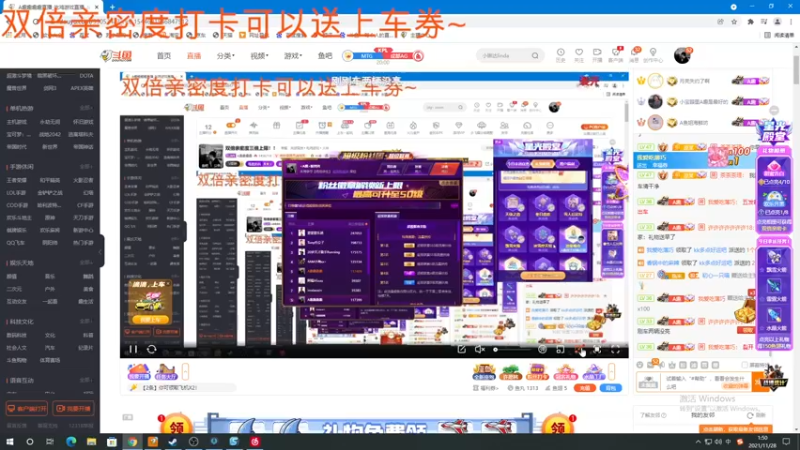Open the KPL MTG match banner
Viewport: 800px width, 450px height.
coord(383,55)
